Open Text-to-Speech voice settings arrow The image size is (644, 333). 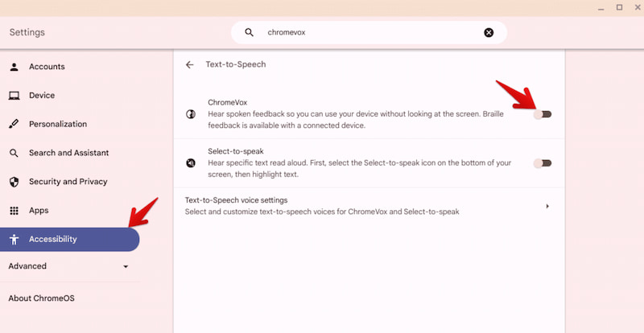(547, 206)
